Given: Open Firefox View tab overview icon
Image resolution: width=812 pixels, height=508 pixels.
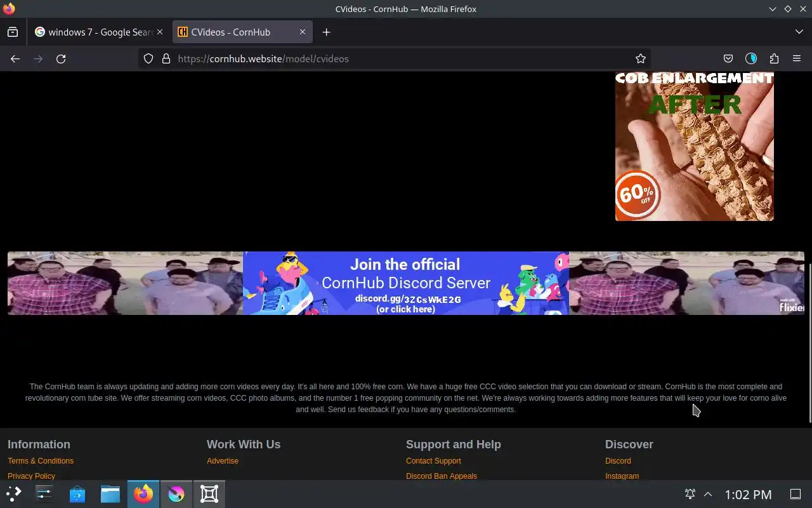Looking at the screenshot, I should 13,32.
